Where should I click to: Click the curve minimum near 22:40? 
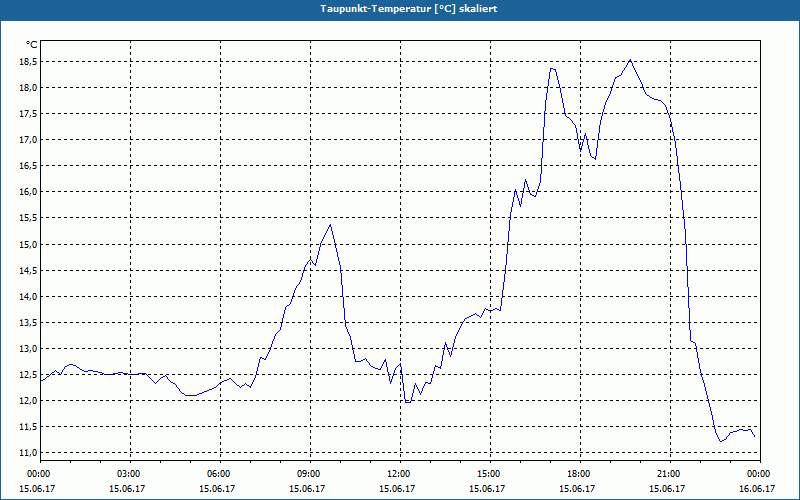point(720,441)
